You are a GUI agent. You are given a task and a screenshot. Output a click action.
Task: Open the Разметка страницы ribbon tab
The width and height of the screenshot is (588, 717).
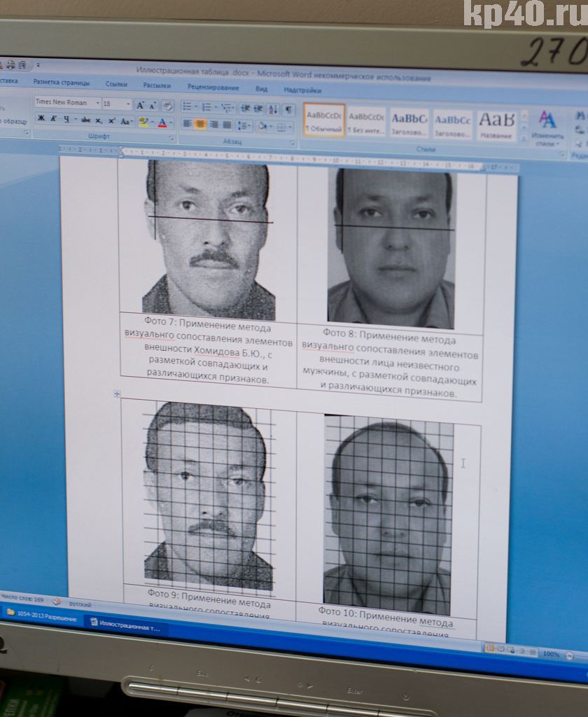[x=62, y=83]
